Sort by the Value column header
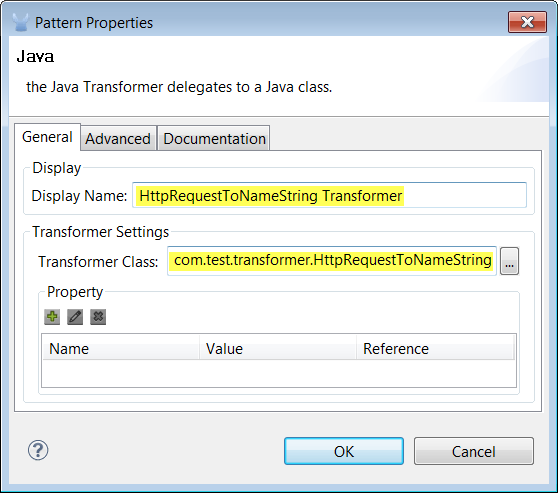This screenshot has height=493, width=558. pyautogui.click(x=278, y=348)
